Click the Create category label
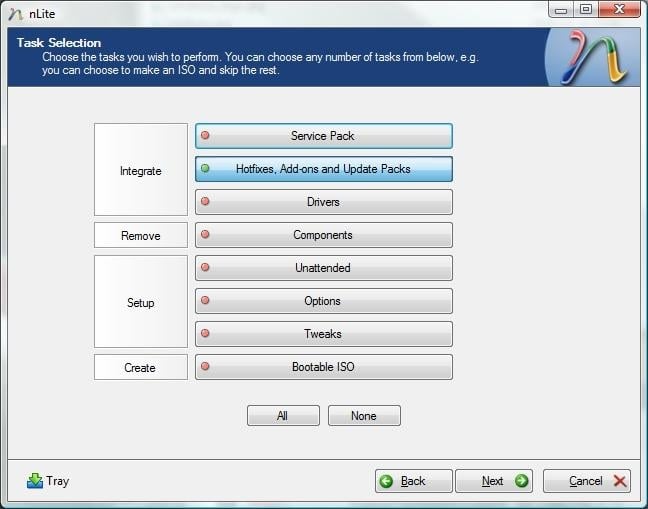 click(x=141, y=367)
